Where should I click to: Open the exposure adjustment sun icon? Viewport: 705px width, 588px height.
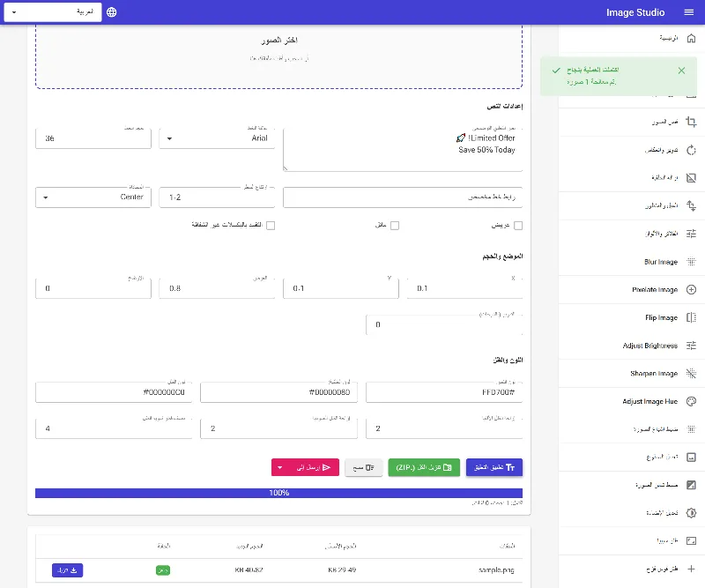click(691, 513)
